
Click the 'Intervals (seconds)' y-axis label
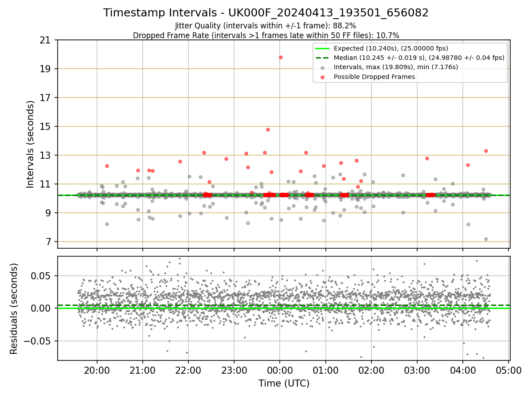point(31,144)
